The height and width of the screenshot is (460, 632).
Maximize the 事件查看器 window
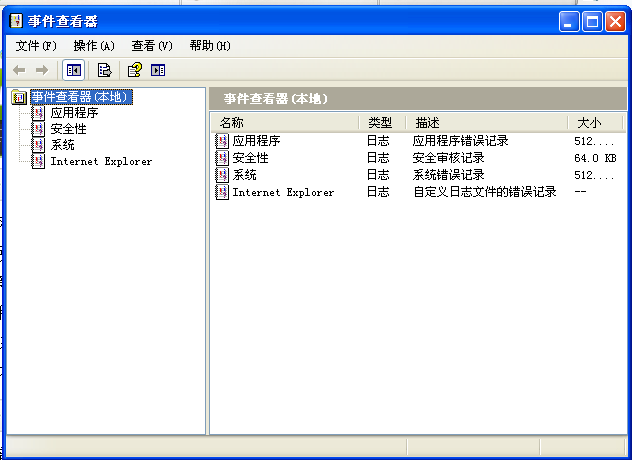pos(592,21)
